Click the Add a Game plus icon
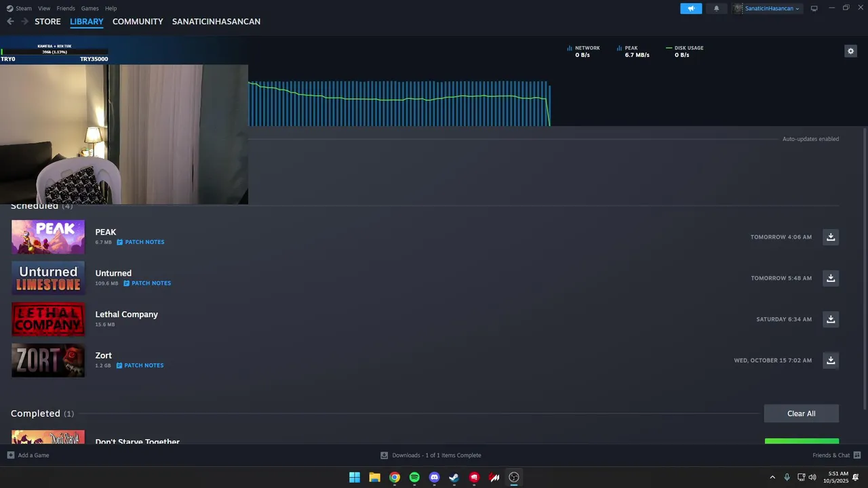This screenshot has height=488, width=868. pyautogui.click(x=10, y=455)
